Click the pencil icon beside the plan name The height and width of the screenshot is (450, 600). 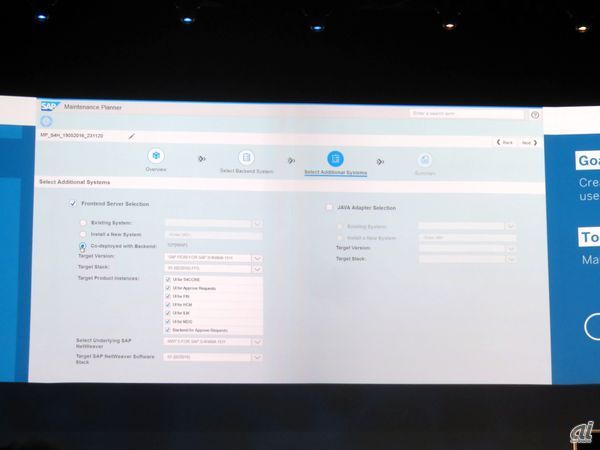coord(132,136)
